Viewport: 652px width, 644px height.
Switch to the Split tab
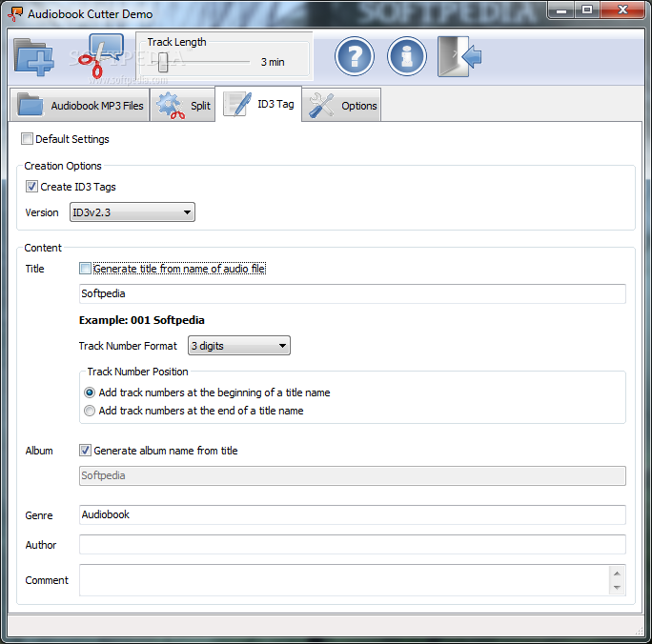(x=183, y=105)
